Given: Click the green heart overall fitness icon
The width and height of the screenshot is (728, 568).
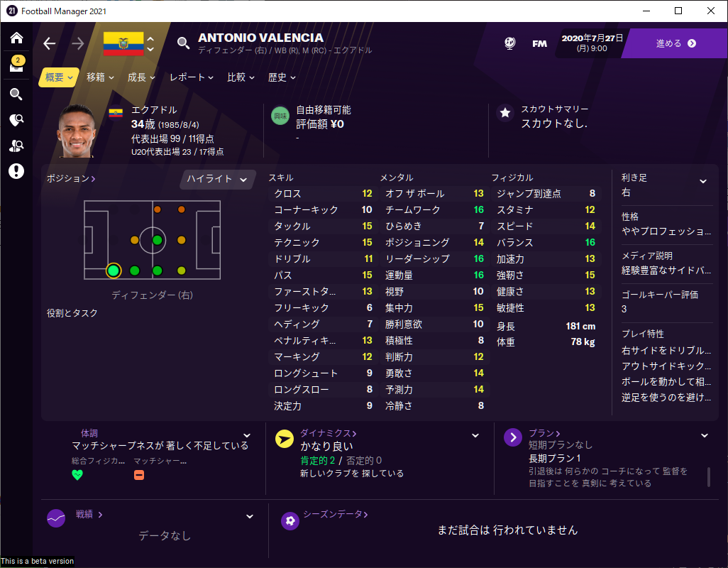Looking at the screenshot, I should coord(77,475).
